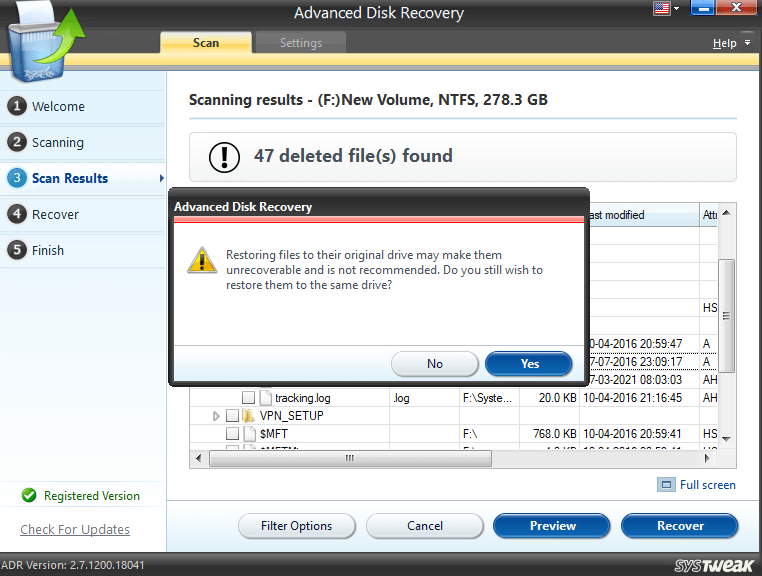Click the Attr column header
The height and width of the screenshot is (576, 762).
click(710, 215)
